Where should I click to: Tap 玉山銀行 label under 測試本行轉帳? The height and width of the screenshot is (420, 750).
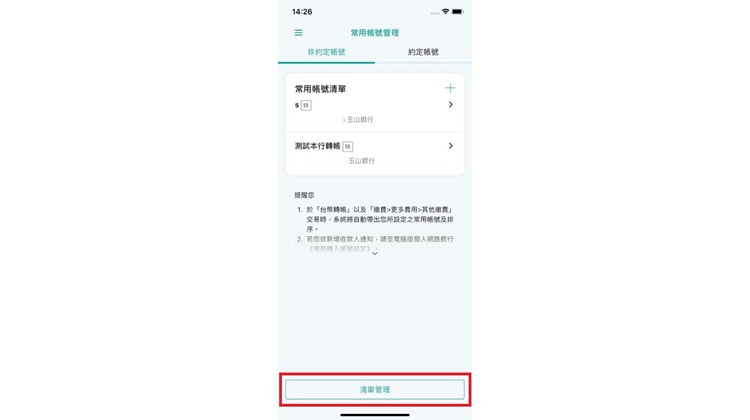pos(361,161)
